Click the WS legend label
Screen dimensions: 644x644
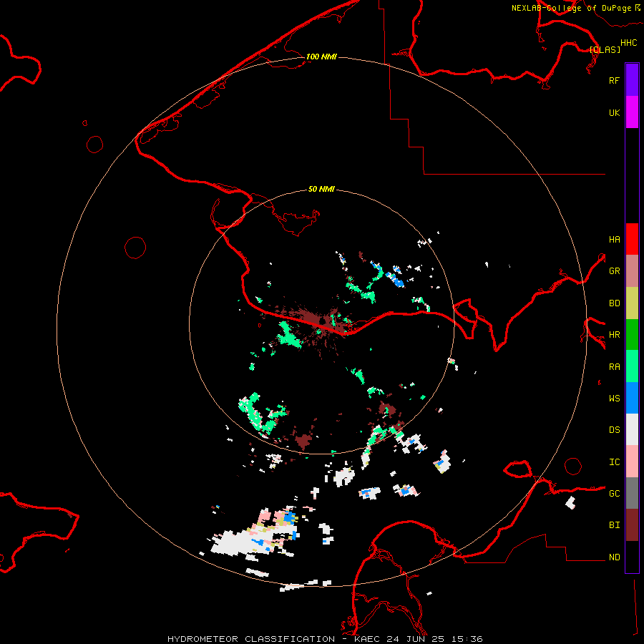pyautogui.click(x=614, y=399)
